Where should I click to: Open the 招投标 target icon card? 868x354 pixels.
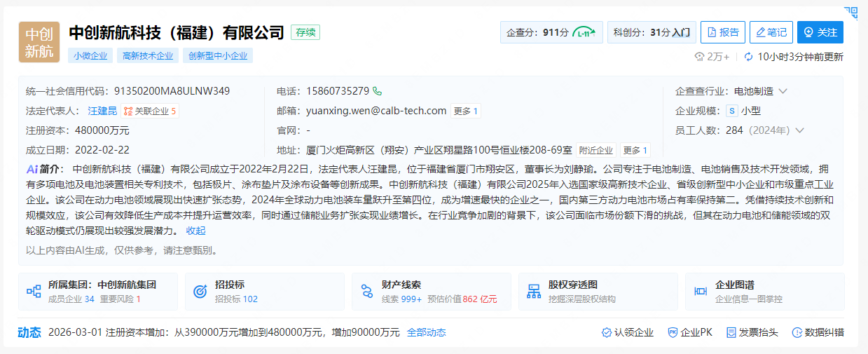[x=200, y=292]
